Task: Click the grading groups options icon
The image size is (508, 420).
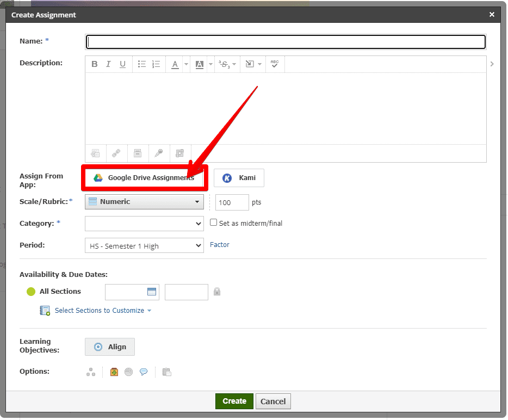Action: click(91, 372)
